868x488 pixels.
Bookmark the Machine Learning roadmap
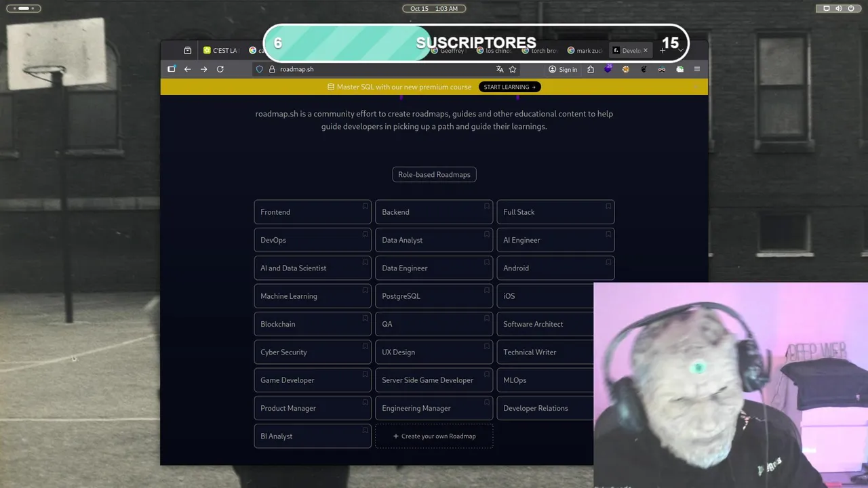point(365,290)
